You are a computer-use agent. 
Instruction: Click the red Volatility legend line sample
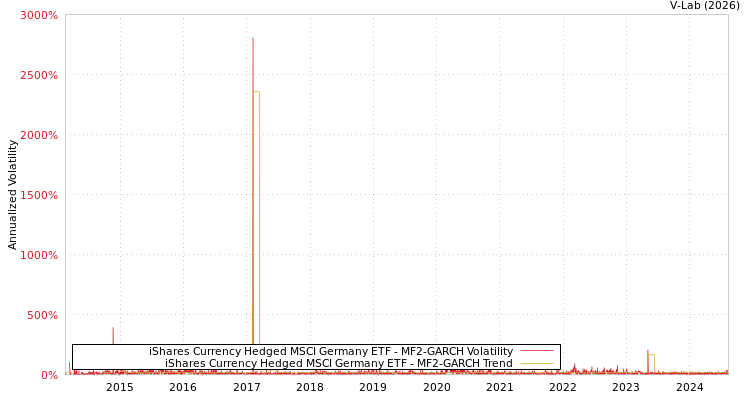pyautogui.click(x=537, y=351)
